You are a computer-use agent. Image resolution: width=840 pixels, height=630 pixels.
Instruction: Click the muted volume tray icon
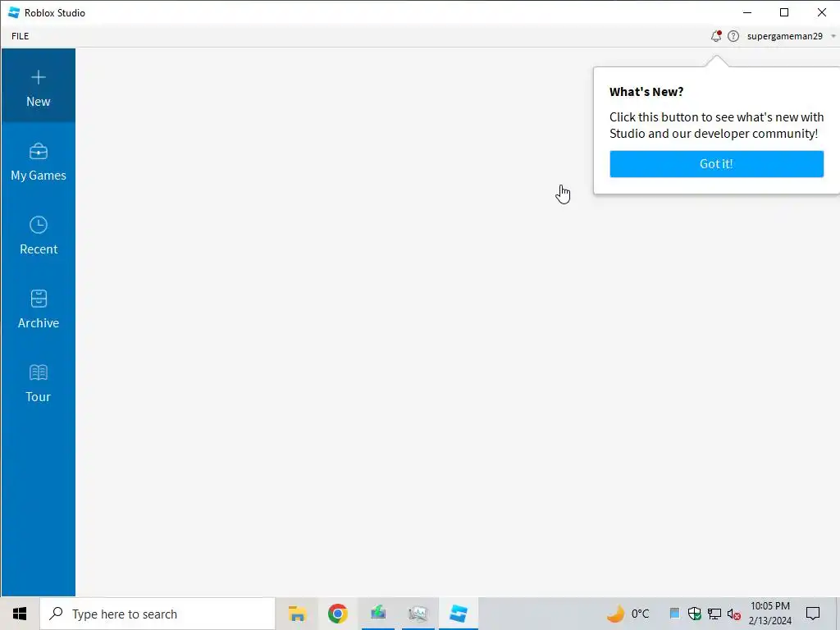click(733, 614)
